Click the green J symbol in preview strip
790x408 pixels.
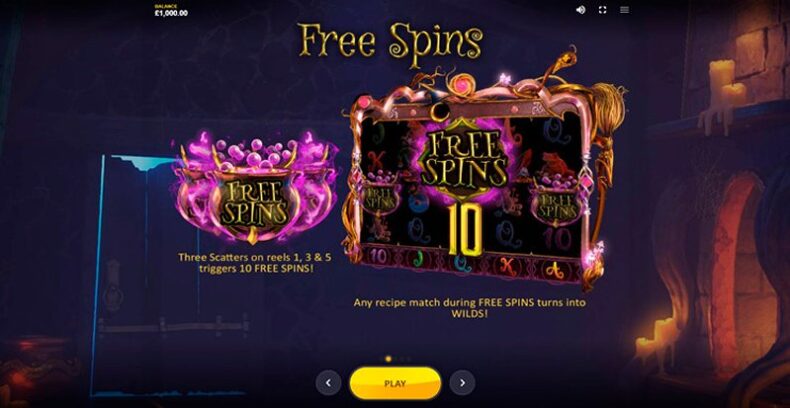coord(418,259)
